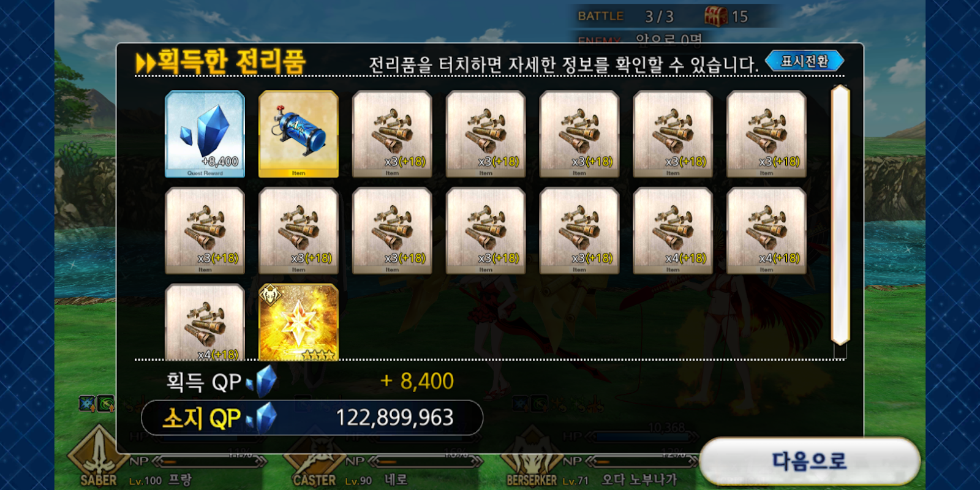The width and height of the screenshot is (980, 490).
Task: Tap the Saber class icon
Action: click(x=98, y=456)
